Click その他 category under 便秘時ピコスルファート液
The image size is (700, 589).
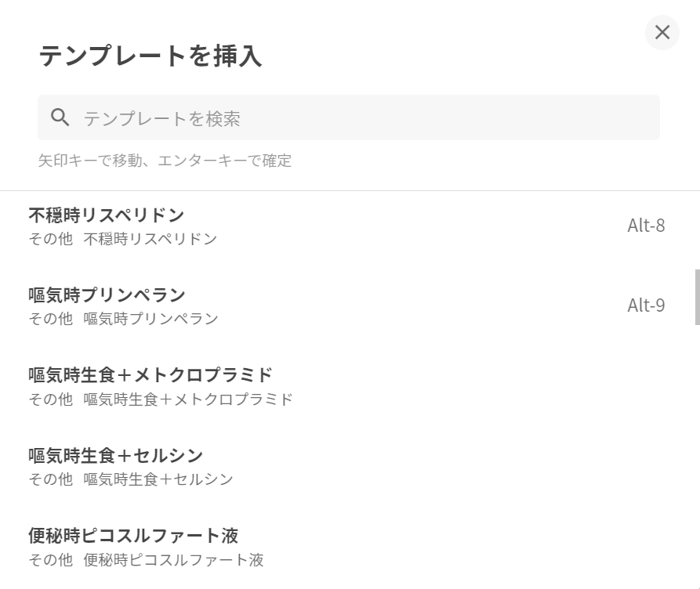coord(50,560)
